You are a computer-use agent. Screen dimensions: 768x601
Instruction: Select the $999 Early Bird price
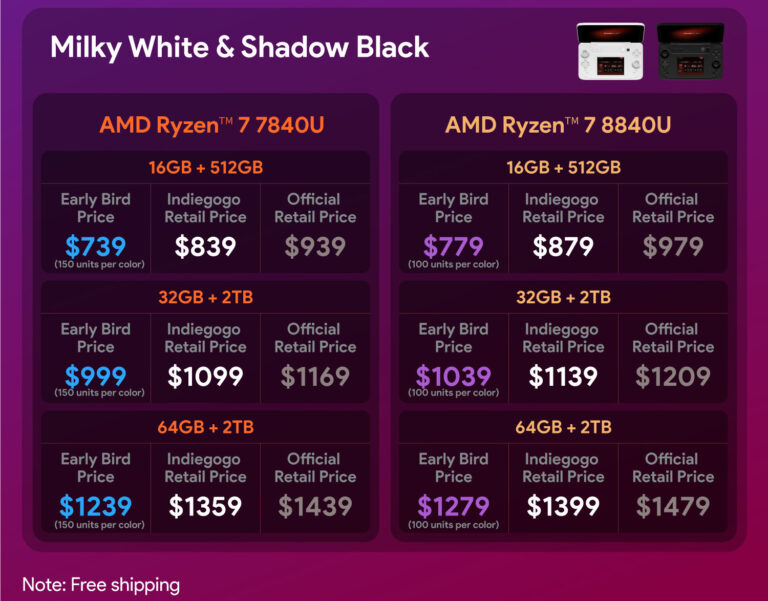[x=95, y=376]
